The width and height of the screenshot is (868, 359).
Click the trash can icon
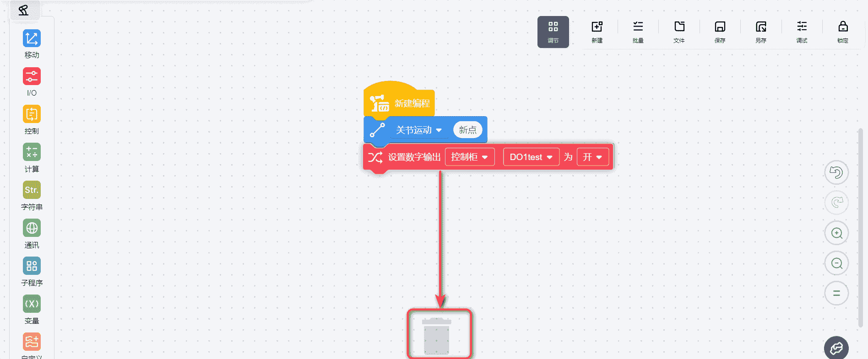coord(437,336)
